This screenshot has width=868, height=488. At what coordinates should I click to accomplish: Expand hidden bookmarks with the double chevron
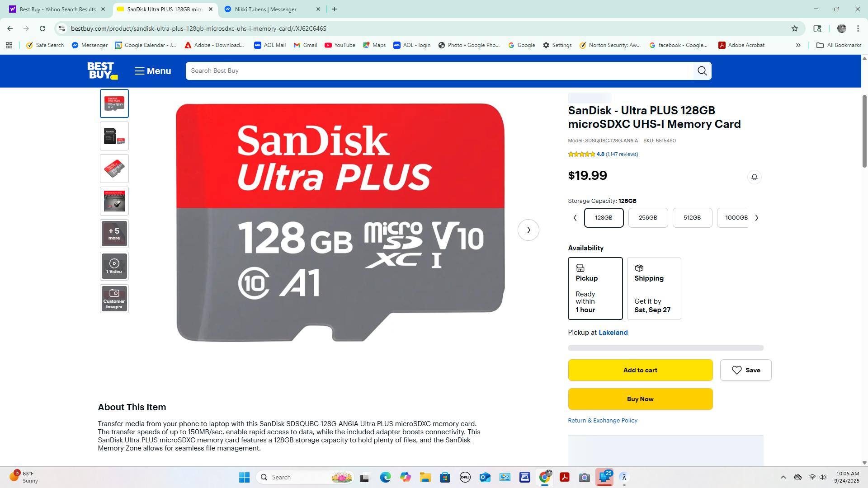798,45
